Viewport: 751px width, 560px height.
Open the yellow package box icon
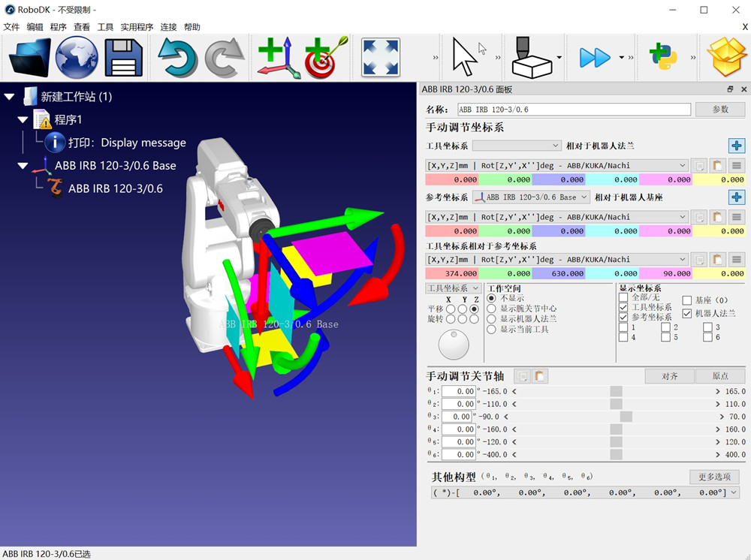pos(727,58)
